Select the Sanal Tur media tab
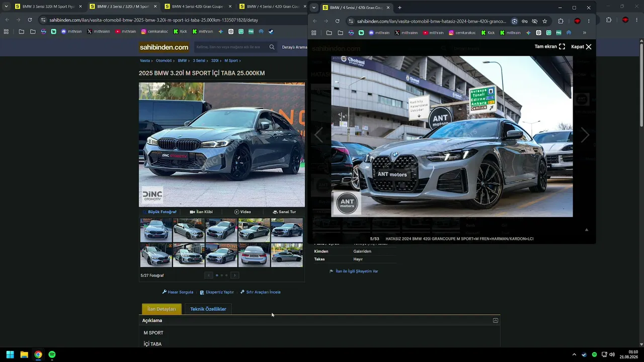Viewport: 644px width, 362px height. (284, 212)
